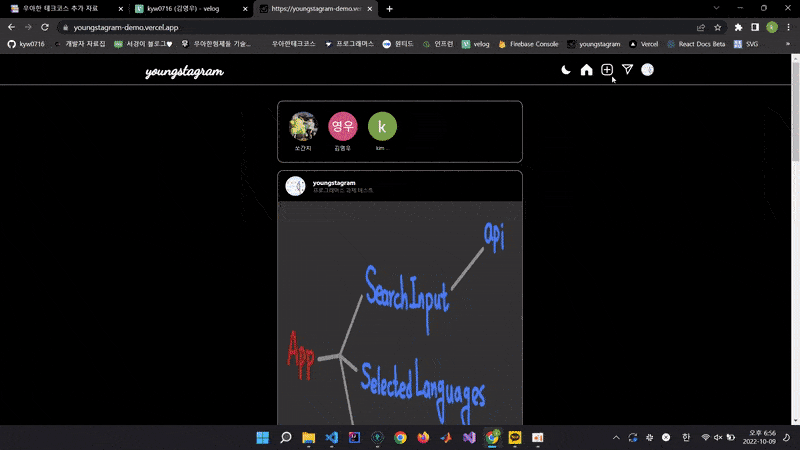This screenshot has height=450, width=800.
Task: Go back in browser history
Action: click(x=11, y=27)
